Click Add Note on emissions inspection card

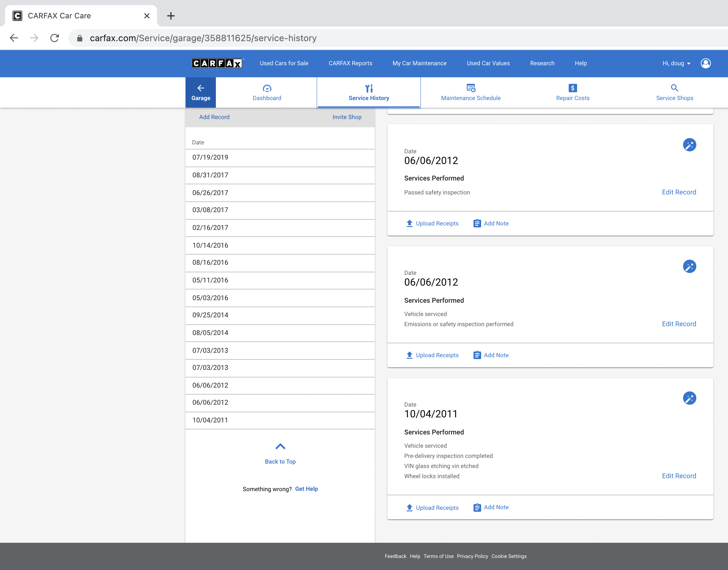[x=491, y=355]
